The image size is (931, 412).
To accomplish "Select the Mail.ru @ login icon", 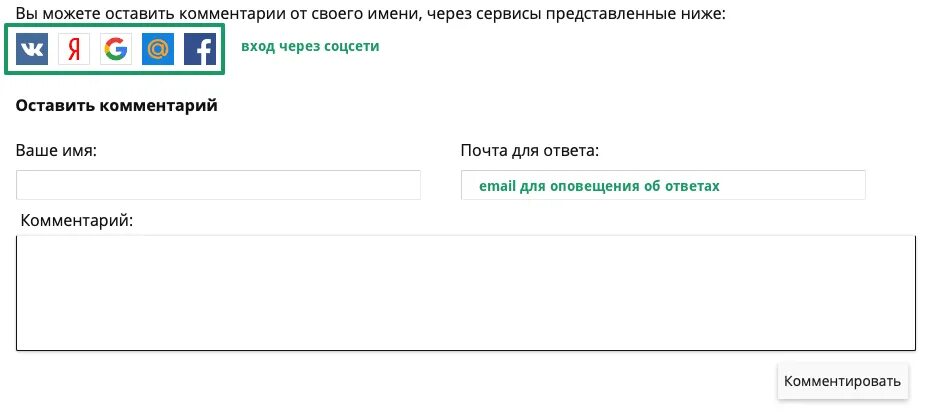I will click(158, 49).
